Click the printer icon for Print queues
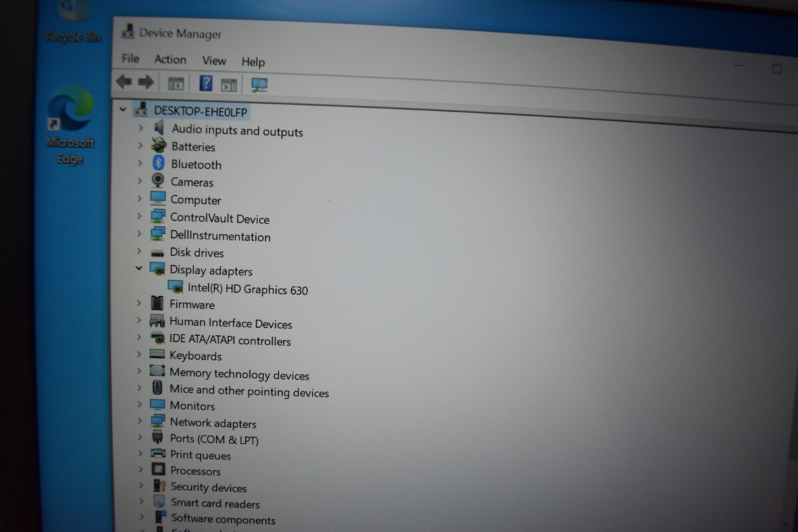Viewport: 798px width, 532px height. [x=158, y=454]
